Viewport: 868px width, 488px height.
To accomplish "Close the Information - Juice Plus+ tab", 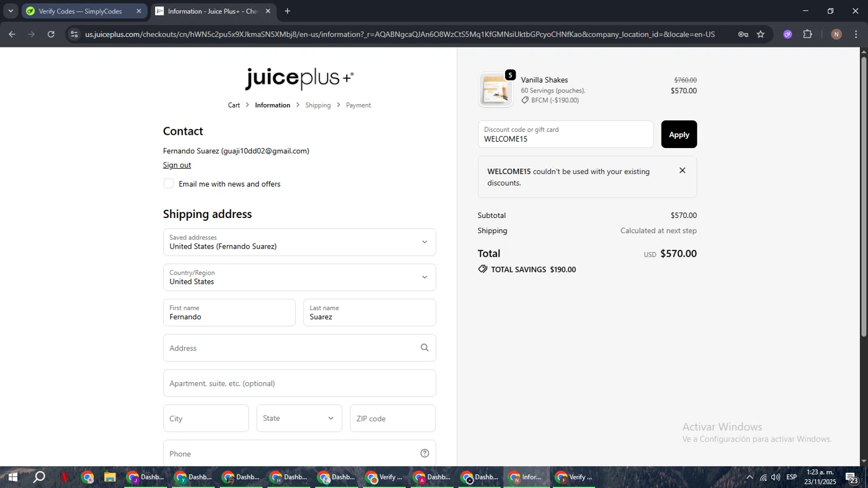I will [x=268, y=11].
